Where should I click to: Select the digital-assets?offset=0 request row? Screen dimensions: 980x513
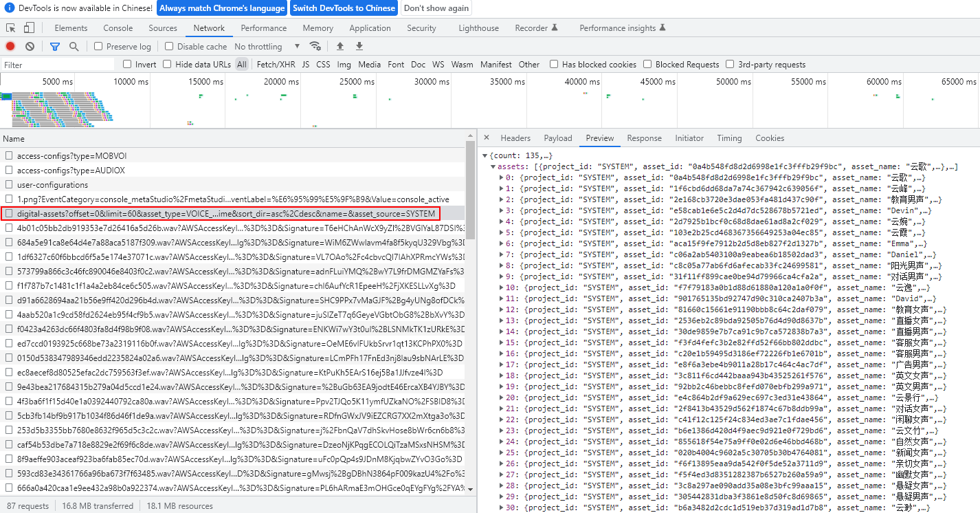point(232,214)
